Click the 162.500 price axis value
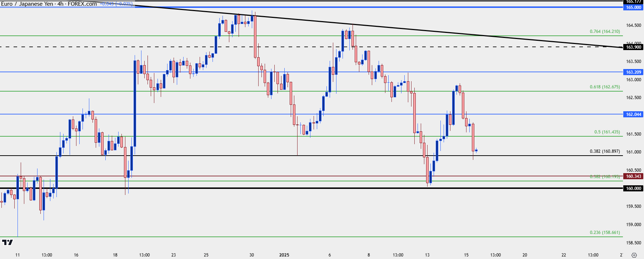This screenshot has height=259, width=644. pos(634,98)
